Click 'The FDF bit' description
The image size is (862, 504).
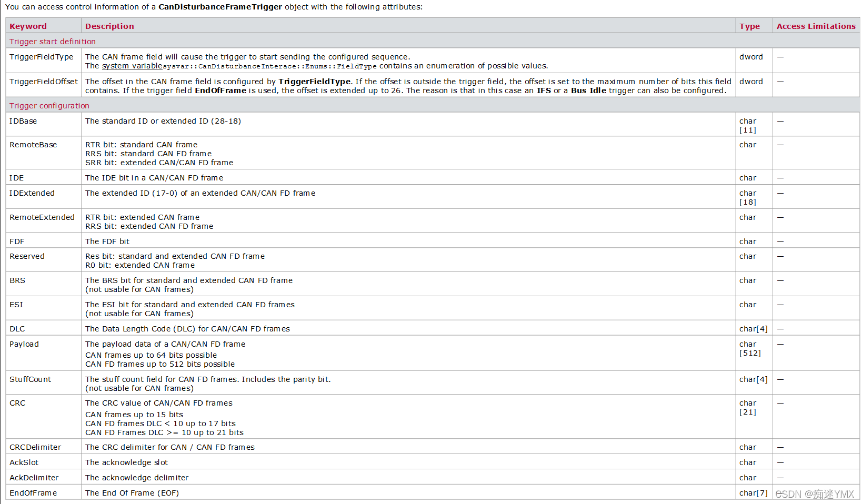coord(107,241)
